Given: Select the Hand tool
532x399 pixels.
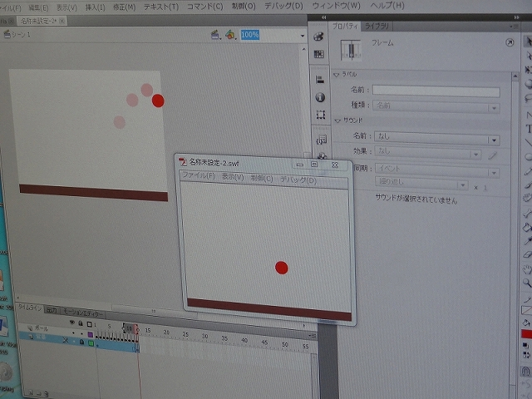Looking at the screenshot, I should [528, 269].
